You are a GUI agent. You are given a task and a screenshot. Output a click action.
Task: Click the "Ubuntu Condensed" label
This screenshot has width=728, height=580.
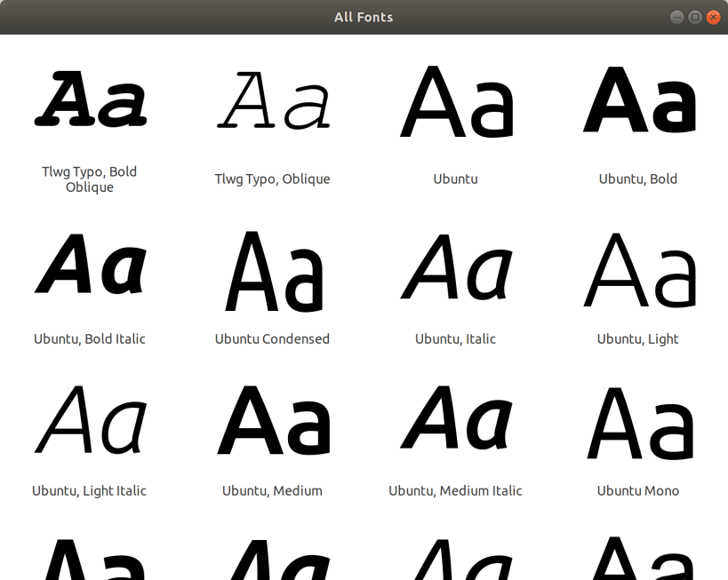point(272,338)
